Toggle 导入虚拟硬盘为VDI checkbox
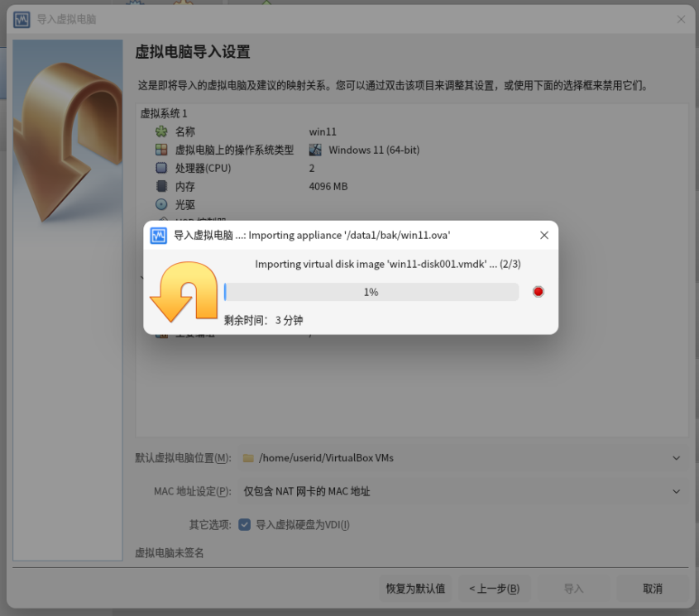This screenshot has height=616, width=699. tap(244, 524)
